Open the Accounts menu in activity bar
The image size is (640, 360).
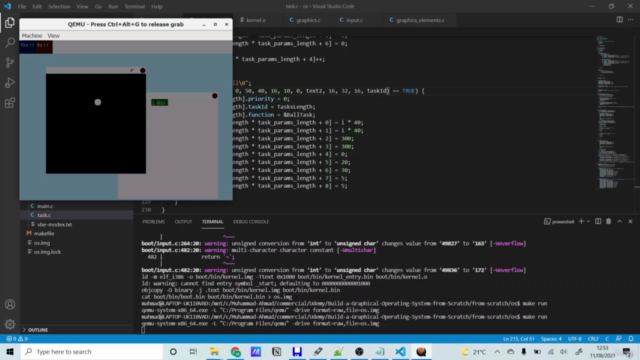pos(10,304)
